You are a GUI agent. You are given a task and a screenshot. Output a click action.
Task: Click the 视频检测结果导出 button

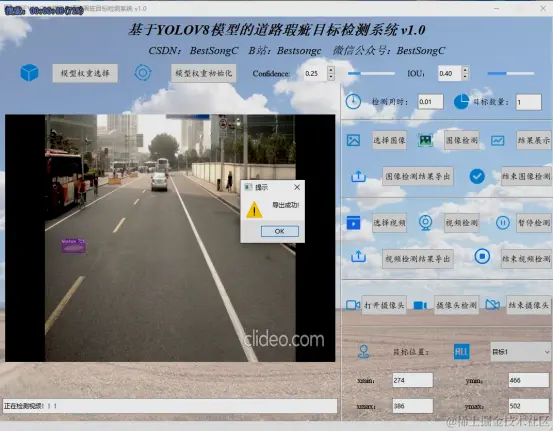(x=418, y=259)
